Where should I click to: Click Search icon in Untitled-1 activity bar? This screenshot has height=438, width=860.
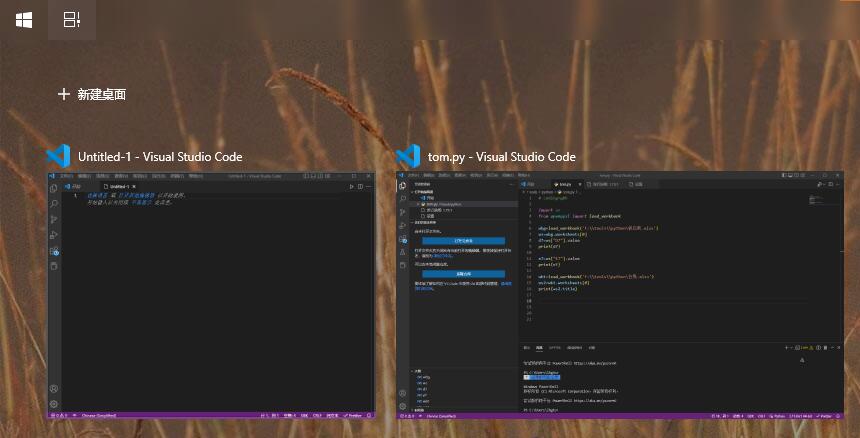[x=54, y=203]
